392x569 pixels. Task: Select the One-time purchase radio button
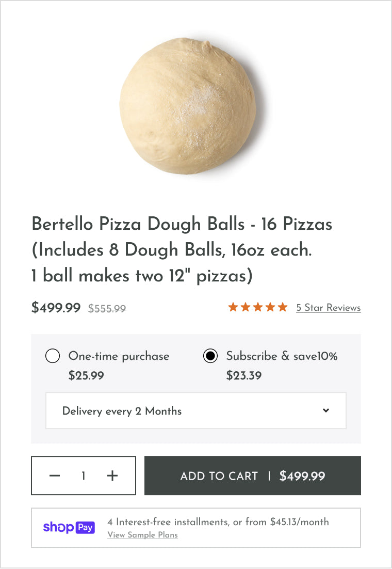[53, 356]
